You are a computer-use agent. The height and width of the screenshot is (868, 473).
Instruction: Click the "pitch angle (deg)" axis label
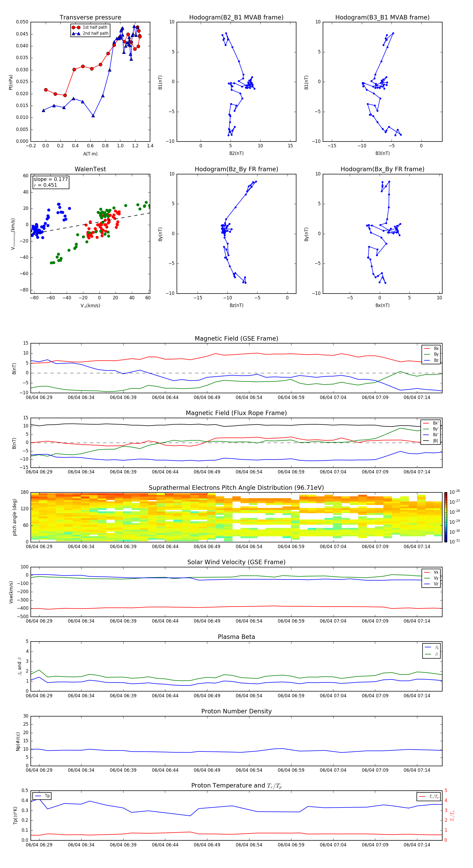click(14, 517)
